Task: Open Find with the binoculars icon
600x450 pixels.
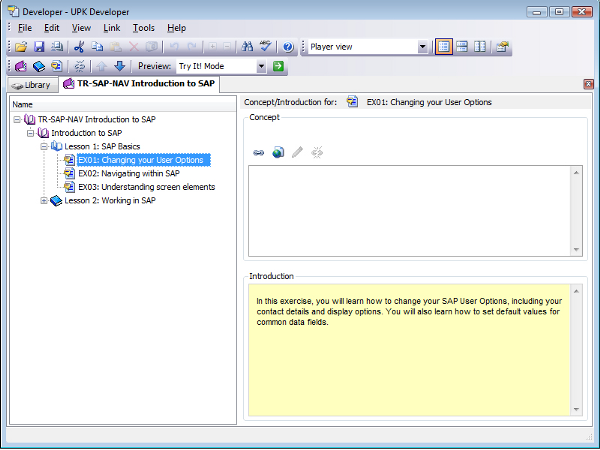Action: [247, 47]
